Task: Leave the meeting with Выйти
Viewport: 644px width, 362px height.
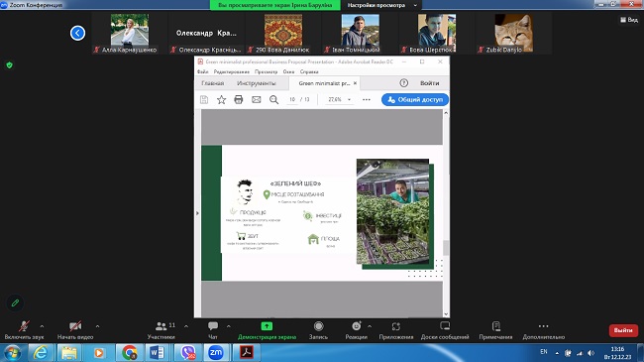Action: pos(623,330)
